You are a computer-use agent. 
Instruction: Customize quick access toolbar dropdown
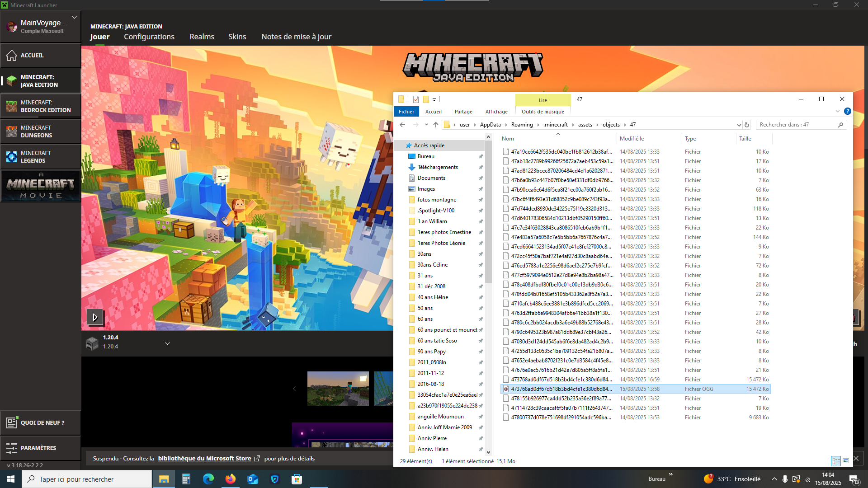pyautogui.click(x=434, y=99)
